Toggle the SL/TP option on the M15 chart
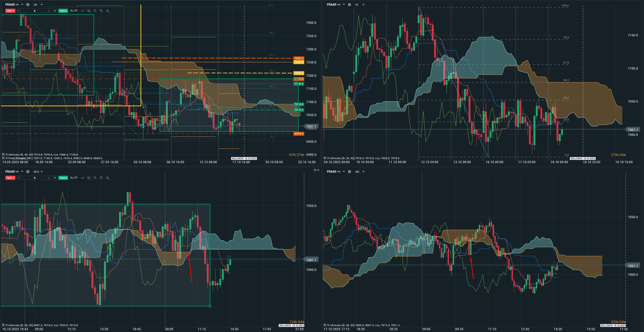644x332 pixels. [x=74, y=178]
